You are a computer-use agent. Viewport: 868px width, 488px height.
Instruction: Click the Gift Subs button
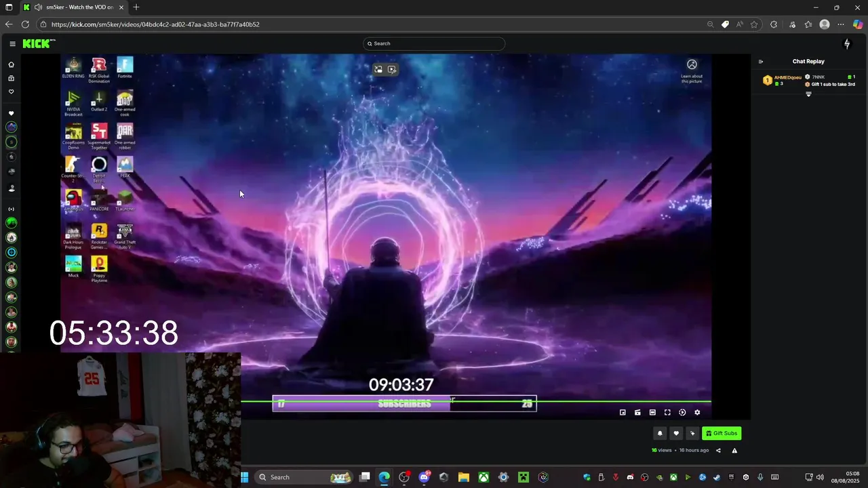(x=722, y=433)
